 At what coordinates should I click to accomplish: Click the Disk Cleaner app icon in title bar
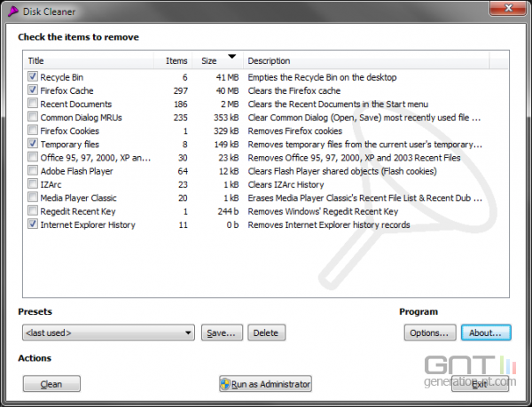(12, 12)
